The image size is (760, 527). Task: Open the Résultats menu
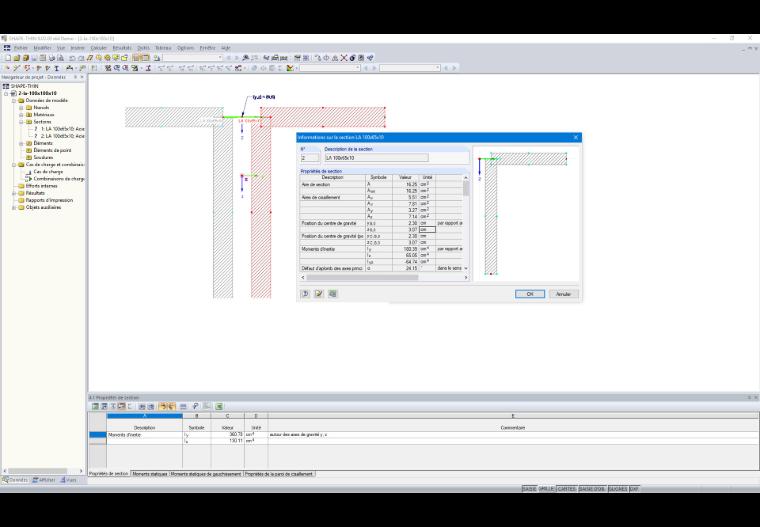pyautogui.click(x=122, y=48)
